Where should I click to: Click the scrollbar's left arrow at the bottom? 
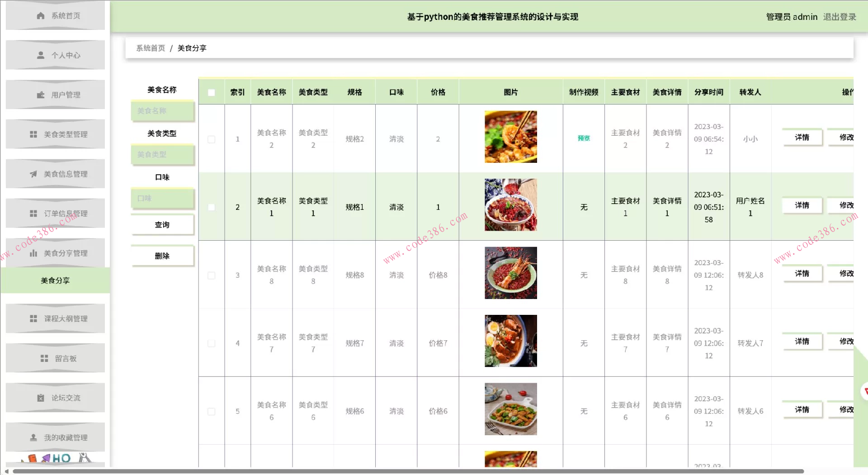tap(6, 471)
